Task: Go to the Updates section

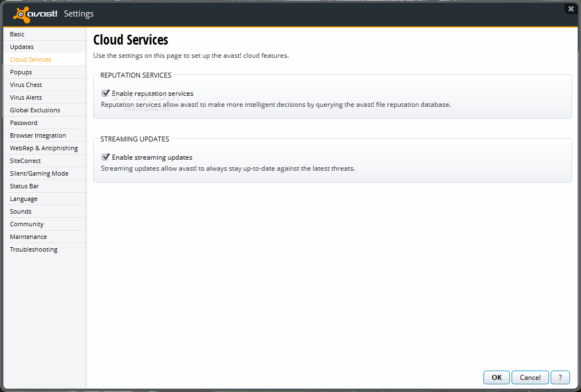Action: [x=45, y=47]
